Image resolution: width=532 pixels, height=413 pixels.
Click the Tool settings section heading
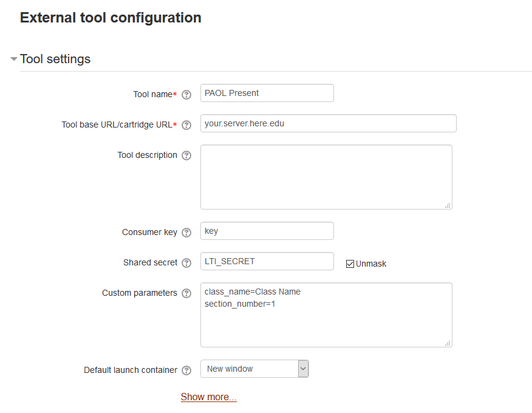coord(55,59)
